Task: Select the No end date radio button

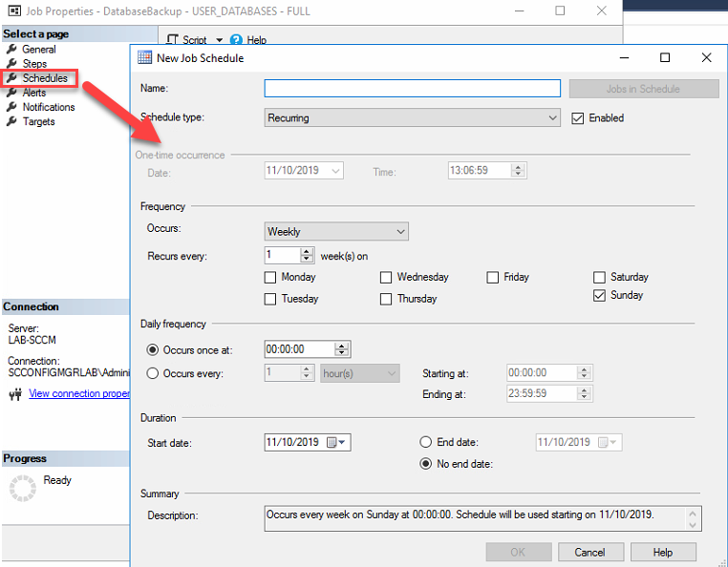Action: click(x=426, y=464)
